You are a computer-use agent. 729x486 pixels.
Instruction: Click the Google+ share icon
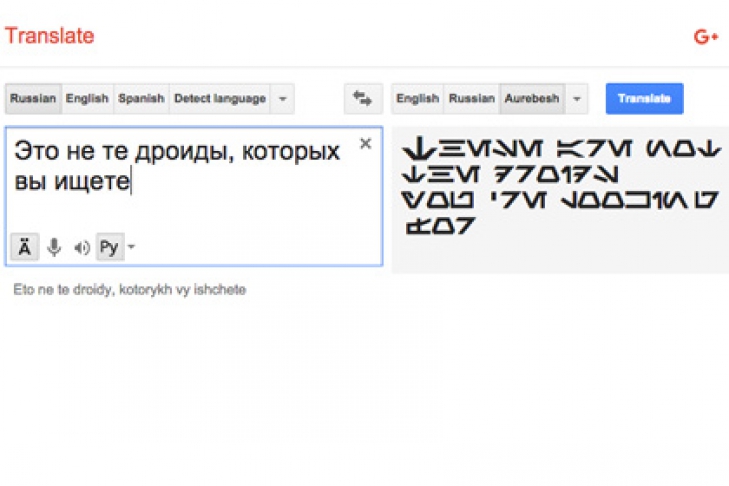point(706,37)
